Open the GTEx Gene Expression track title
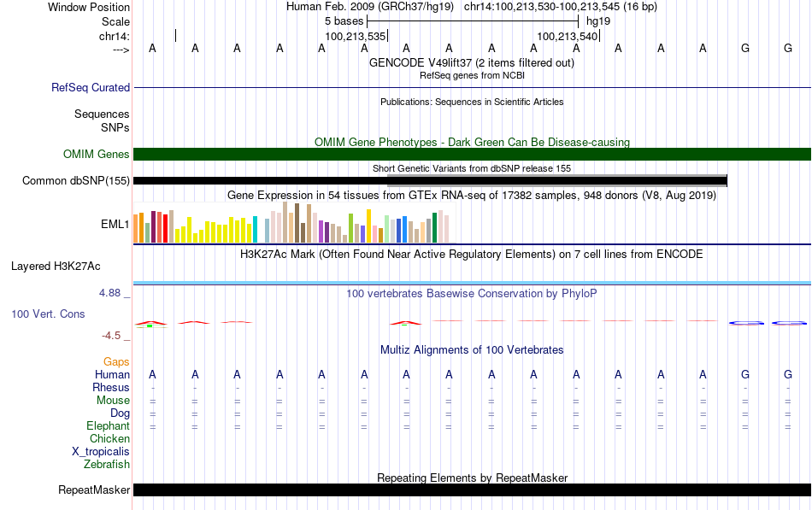812x510 pixels. [x=472, y=195]
